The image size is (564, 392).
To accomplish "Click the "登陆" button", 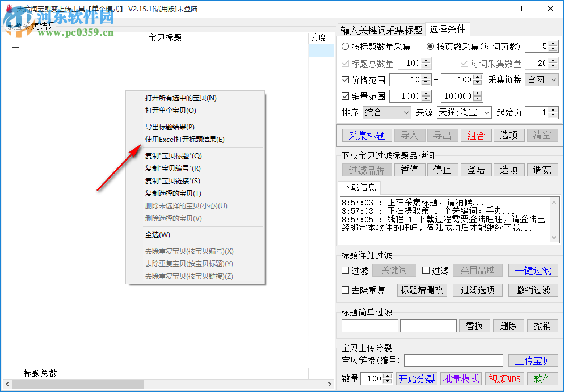I will pyautogui.click(x=475, y=169).
